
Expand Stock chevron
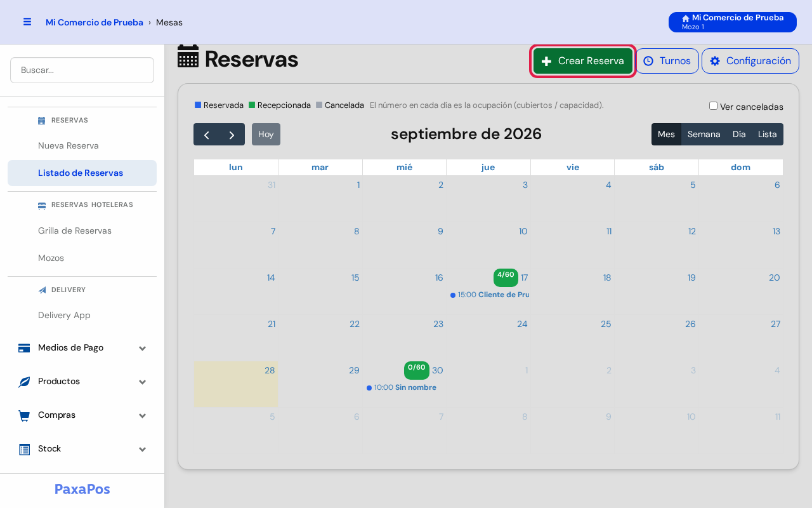point(143,449)
